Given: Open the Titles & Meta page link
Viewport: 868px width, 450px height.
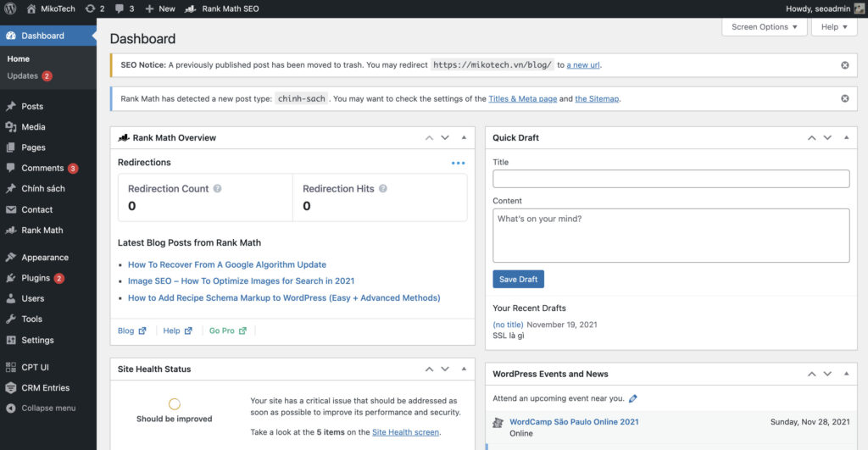Looking at the screenshot, I should 522,99.
